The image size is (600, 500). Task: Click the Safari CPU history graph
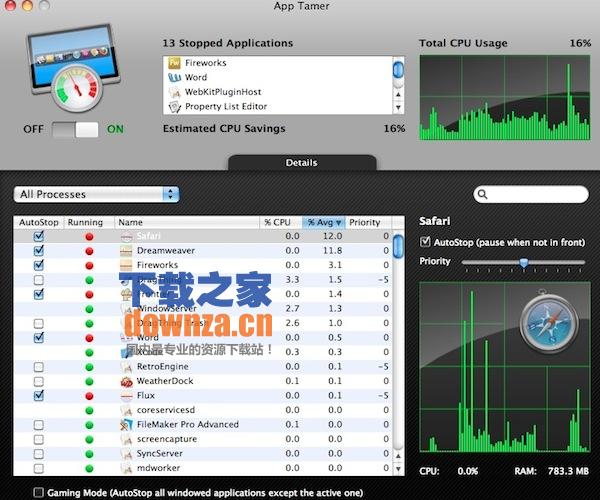coord(505,367)
